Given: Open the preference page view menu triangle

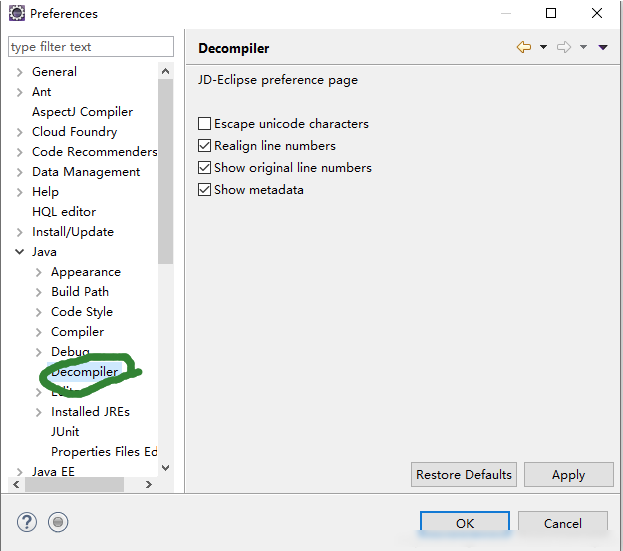Looking at the screenshot, I should (x=603, y=47).
